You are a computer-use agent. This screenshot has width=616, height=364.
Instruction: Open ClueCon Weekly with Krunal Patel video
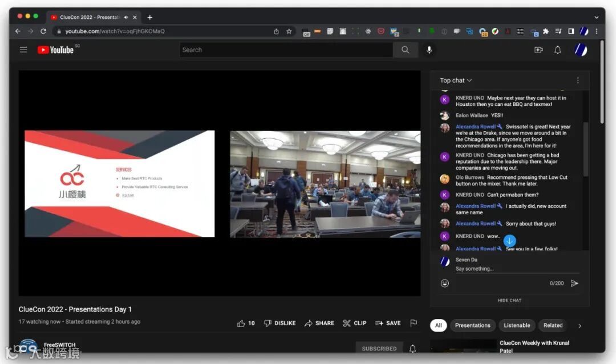click(534, 346)
